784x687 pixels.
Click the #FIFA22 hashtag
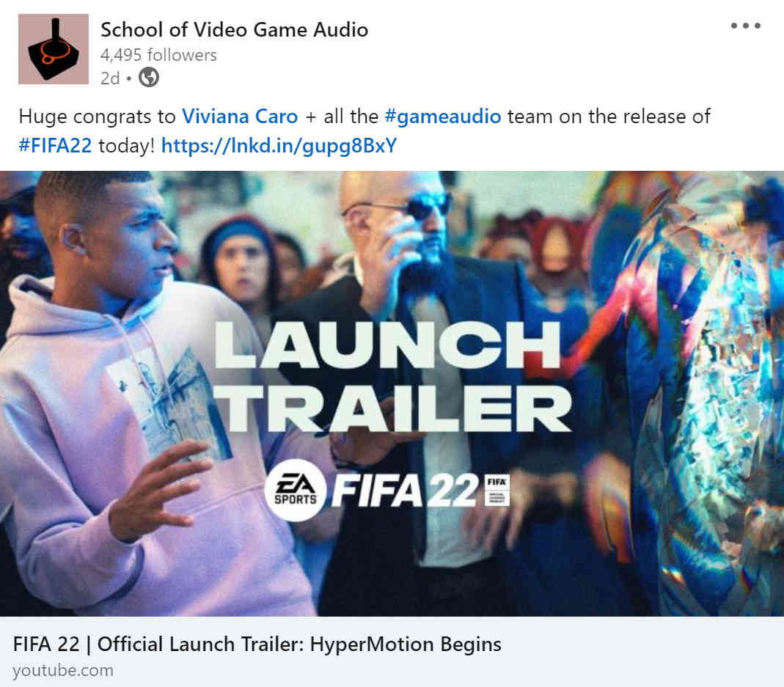(x=55, y=145)
